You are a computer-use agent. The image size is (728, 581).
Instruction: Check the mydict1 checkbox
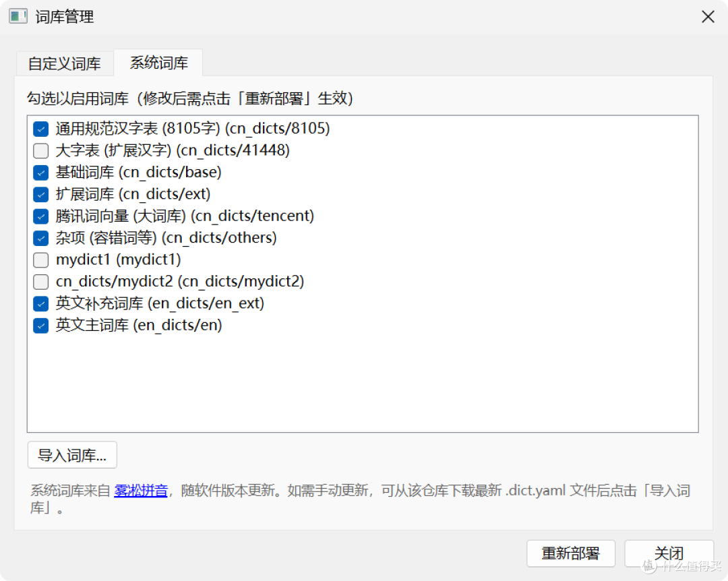[x=41, y=260]
